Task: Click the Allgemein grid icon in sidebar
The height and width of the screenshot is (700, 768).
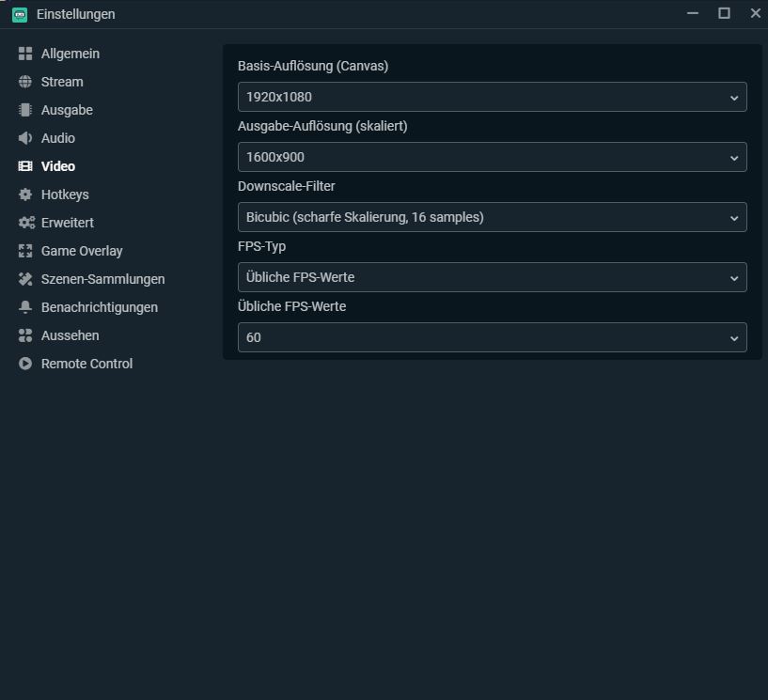Action: click(25, 54)
